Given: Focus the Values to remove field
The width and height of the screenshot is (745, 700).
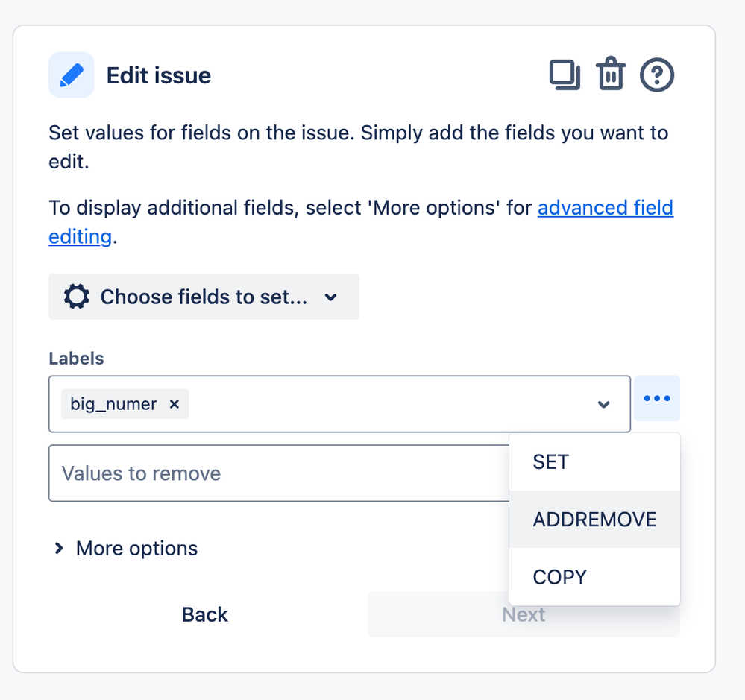Looking at the screenshot, I should [x=279, y=473].
